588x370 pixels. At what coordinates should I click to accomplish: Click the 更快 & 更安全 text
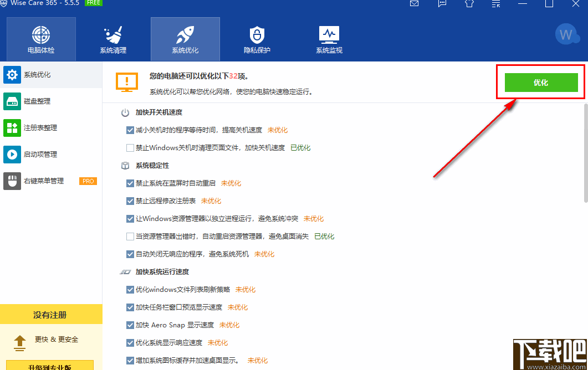[x=57, y=340]
